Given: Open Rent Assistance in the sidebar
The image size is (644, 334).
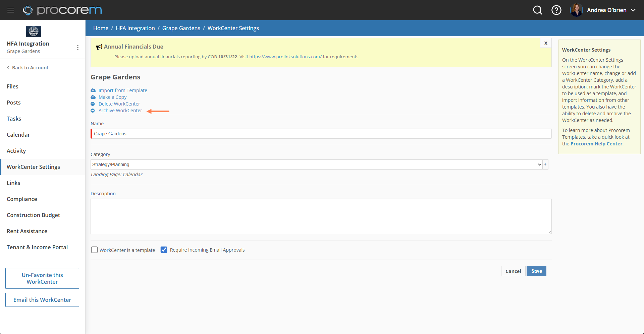Looking at the screenshot, I should click(43, 231).
